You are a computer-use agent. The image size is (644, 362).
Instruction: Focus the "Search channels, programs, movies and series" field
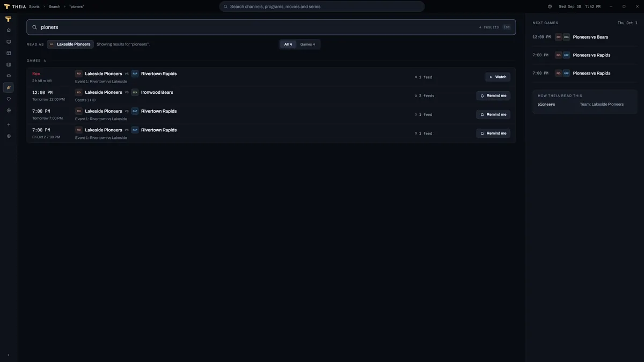pyautogui.click(x=322, y=6)
